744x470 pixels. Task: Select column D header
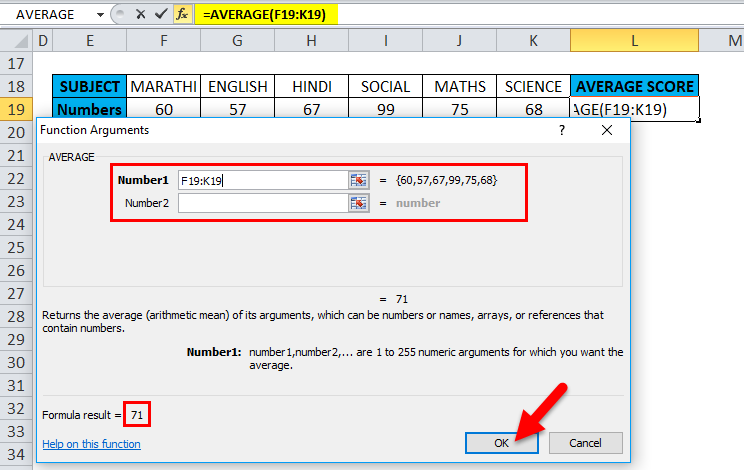coord(43,41)
